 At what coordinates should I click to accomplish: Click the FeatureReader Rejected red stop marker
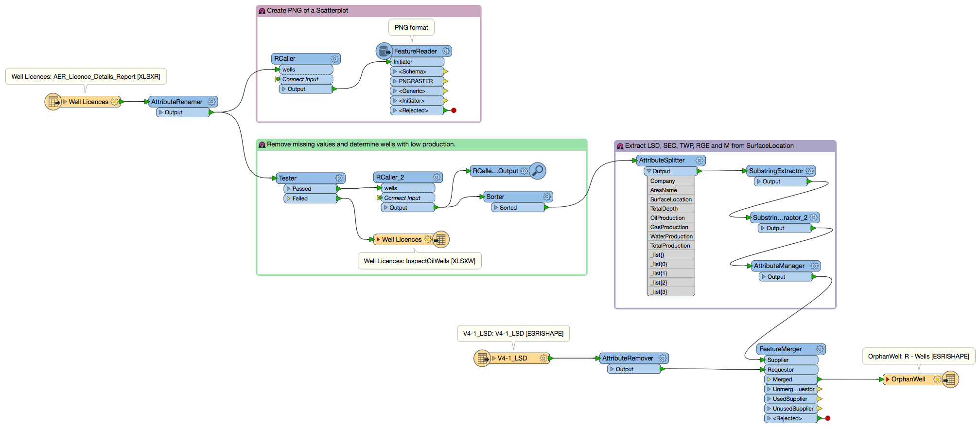454,110
